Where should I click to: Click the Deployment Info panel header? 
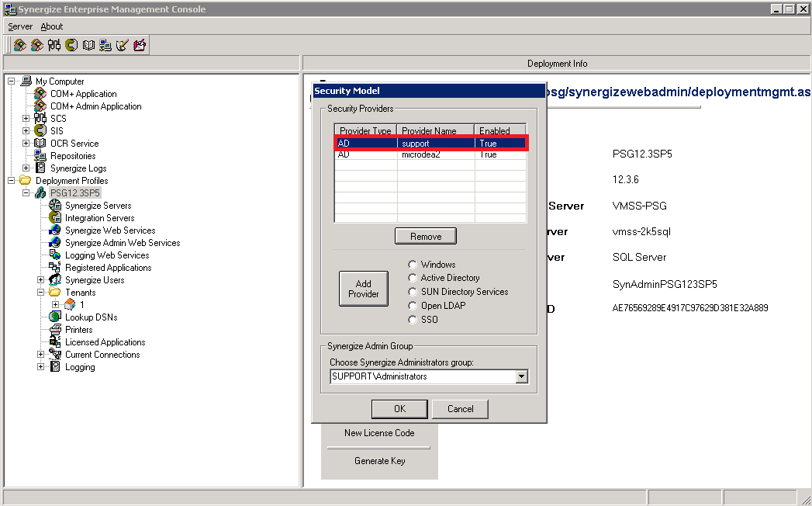557,64
